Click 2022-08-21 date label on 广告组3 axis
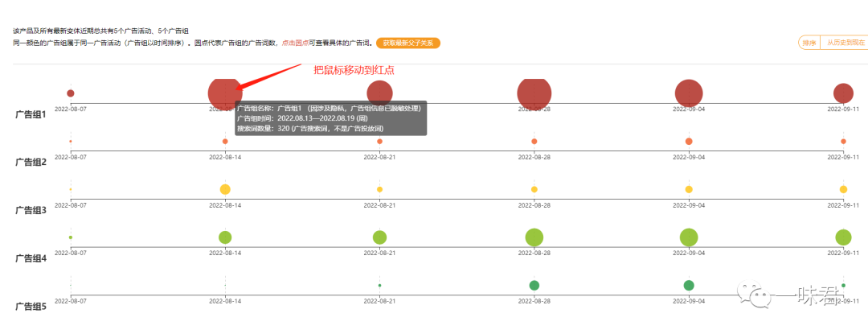The width and height of the screenshot is (868, 334). [x=379, y=205]
